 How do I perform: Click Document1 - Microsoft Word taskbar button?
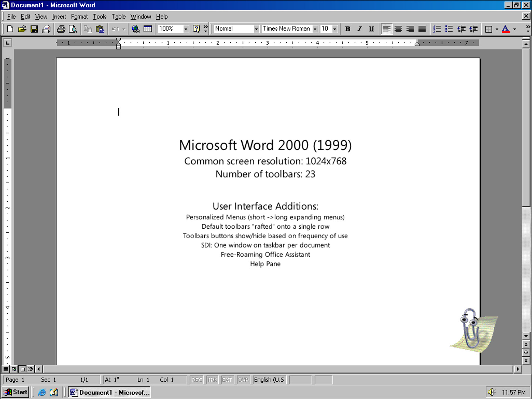click(x=110, y=392)
